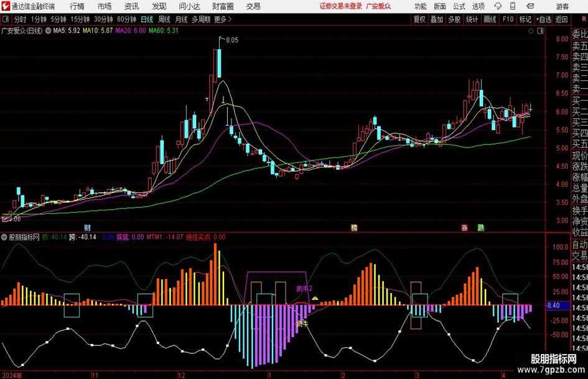This screenshot has height=379, width=588.
Task: Click the 画线 drawing tools button
Action: (x=490, y=19)
